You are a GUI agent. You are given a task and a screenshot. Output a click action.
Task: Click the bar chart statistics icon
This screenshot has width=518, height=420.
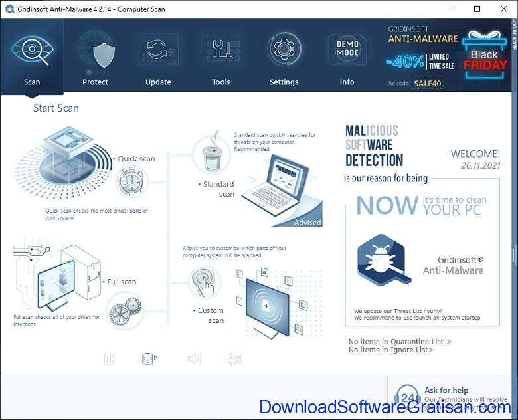(x=109, y=358)
